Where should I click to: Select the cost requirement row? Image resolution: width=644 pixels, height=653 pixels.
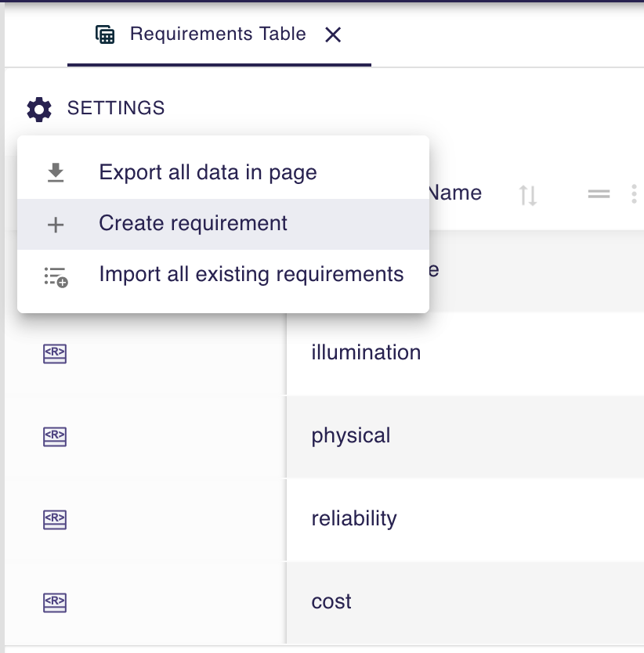click(x=331, y=601)
